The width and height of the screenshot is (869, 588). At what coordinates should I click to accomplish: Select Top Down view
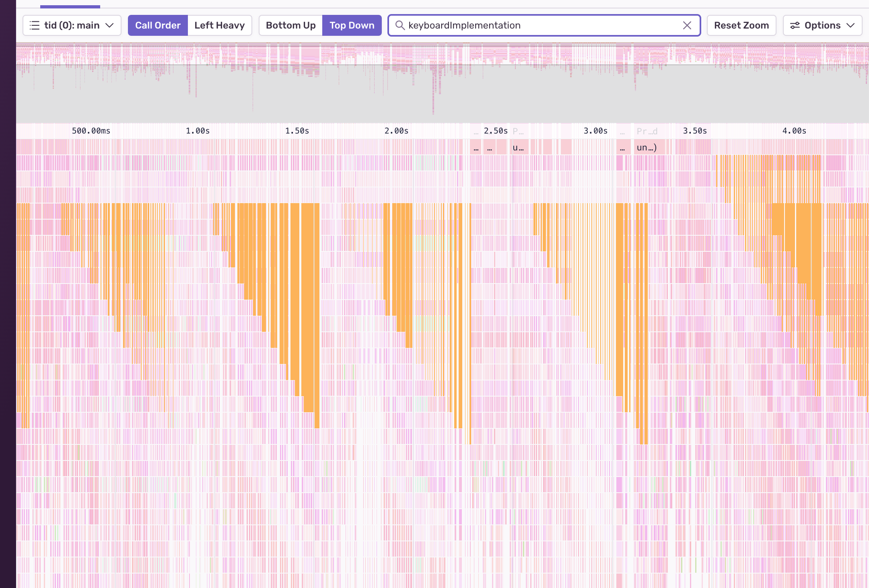point(352,25)
